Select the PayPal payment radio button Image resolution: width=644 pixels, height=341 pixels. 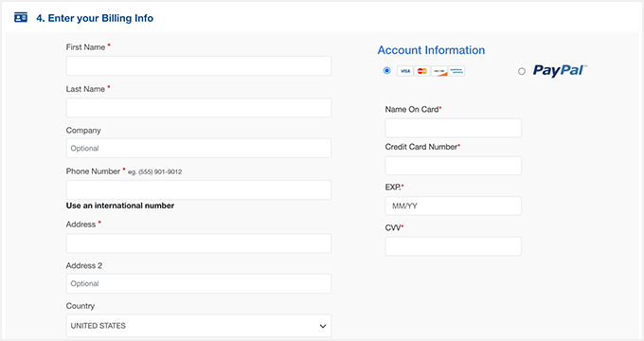[x=522, y=71]
